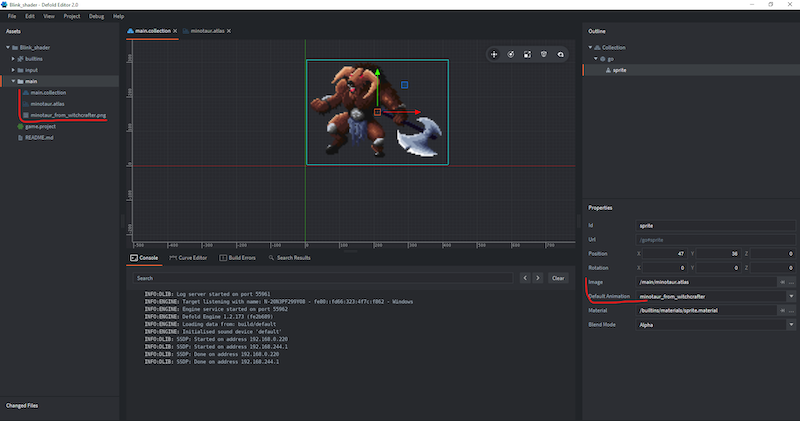Switch to the minotaur.atlas tab
The height and width of the screenshot is (421, 800).
tap(208, 31)
